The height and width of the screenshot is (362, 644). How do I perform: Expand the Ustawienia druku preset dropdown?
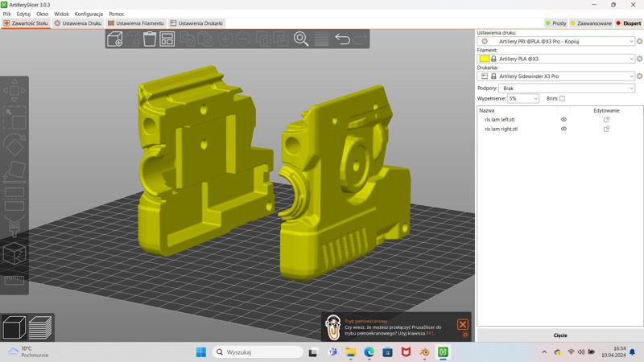click(631, 41)
